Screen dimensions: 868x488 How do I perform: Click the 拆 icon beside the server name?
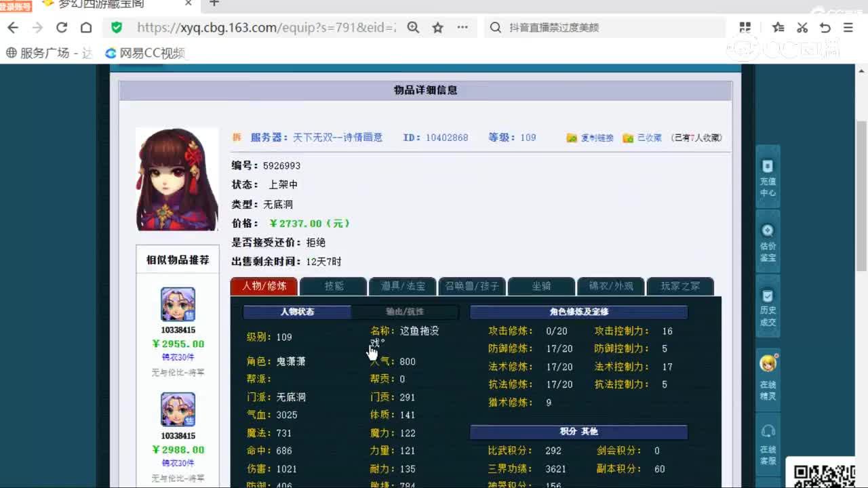tap(237, 137)
